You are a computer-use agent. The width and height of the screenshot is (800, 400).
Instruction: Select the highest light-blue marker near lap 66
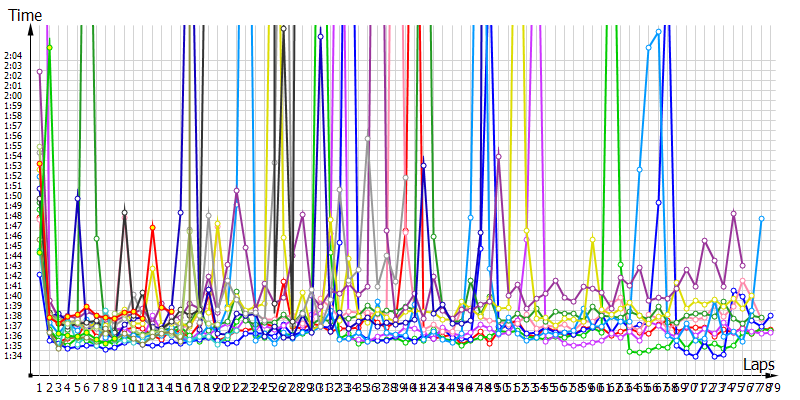658,31
